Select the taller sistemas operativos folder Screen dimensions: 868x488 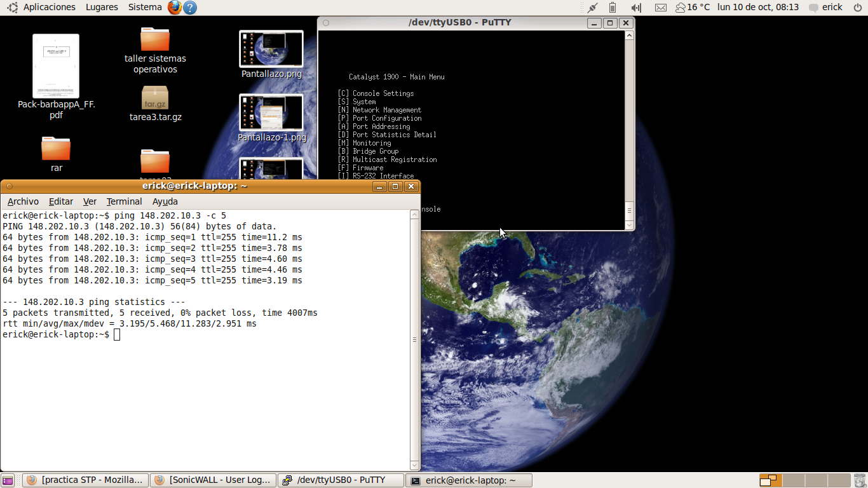coord(155,50)
